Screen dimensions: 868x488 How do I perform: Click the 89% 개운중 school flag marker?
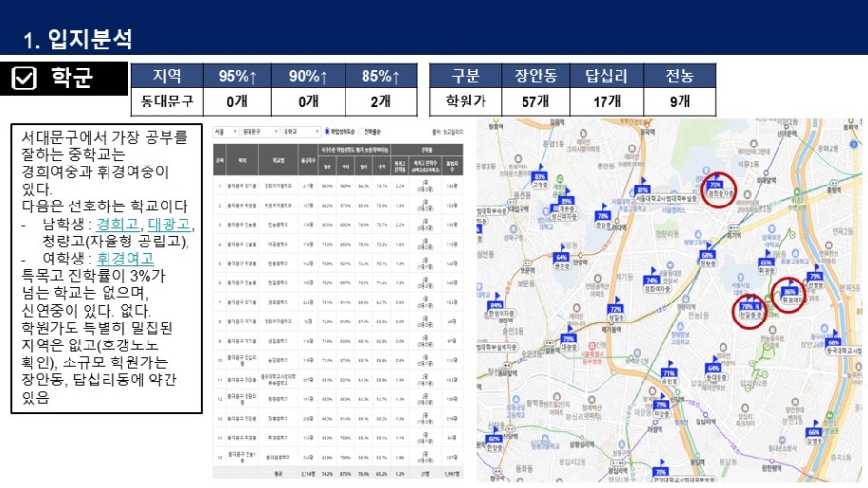click(x=565, y=201)
